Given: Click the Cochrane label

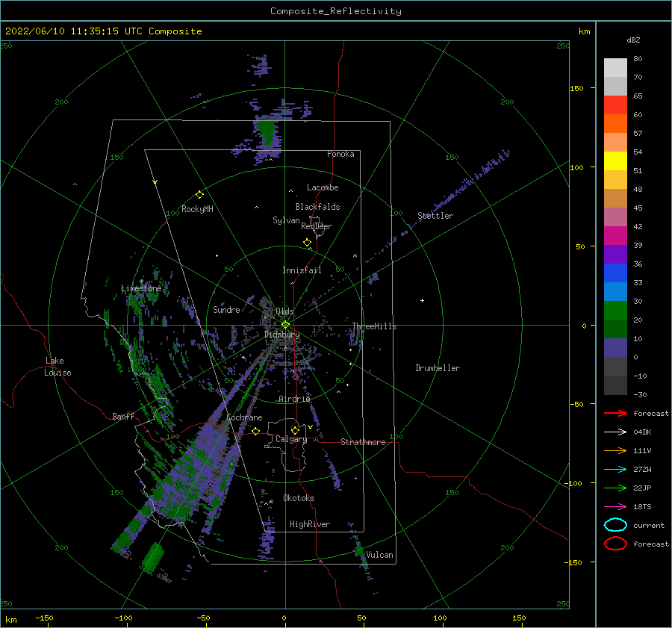Looking at the screenshot, I should 244,417.
